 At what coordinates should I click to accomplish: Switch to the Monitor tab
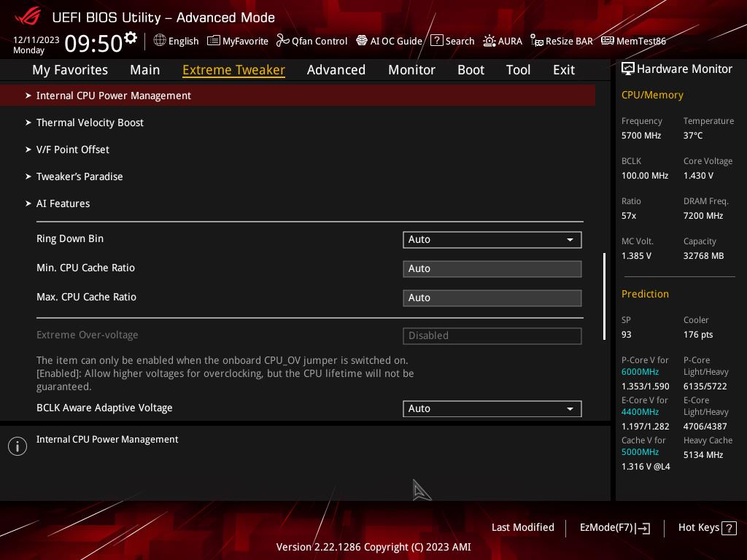point(411,70)
